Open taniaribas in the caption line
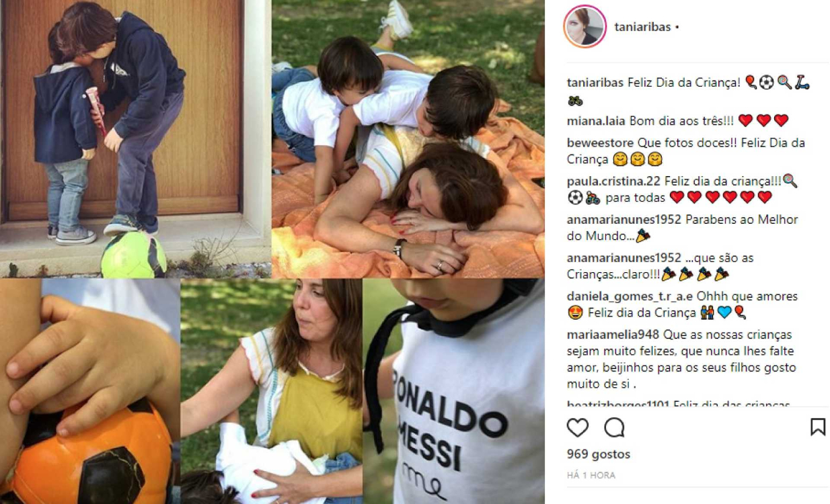The width and height of the screenshot is (830, 504). coord(596,83)
